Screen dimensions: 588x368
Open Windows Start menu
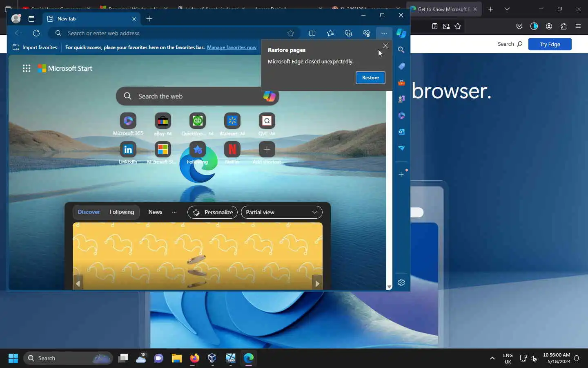(13, 358)
